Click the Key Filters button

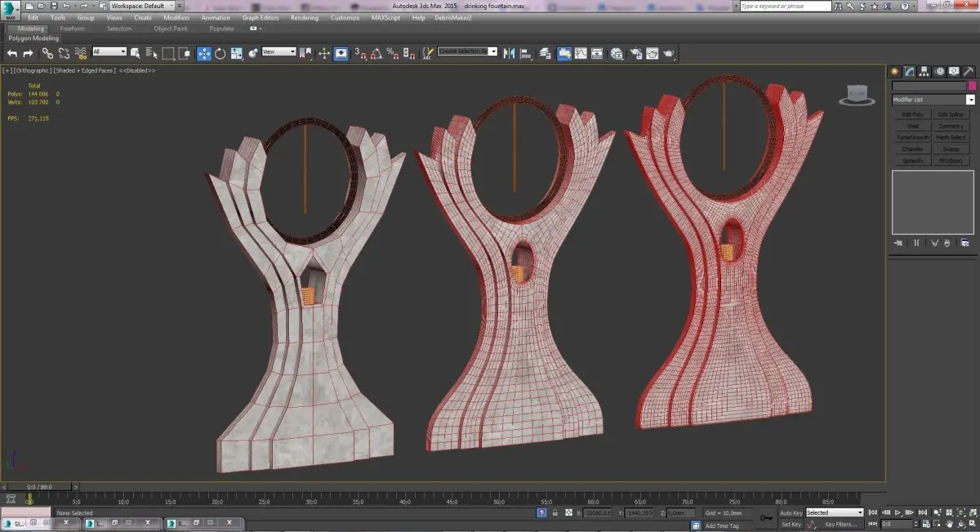pyautogui.click(x=840, y=524)
